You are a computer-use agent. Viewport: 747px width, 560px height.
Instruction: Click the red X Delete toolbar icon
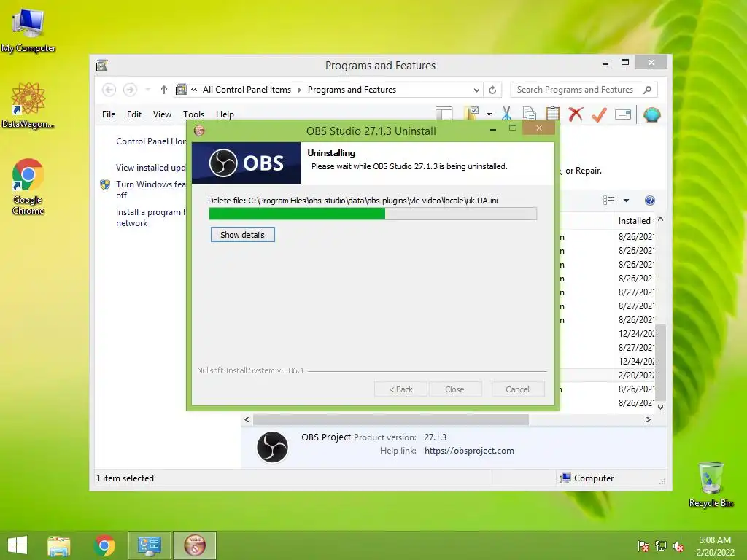(576, 114)
